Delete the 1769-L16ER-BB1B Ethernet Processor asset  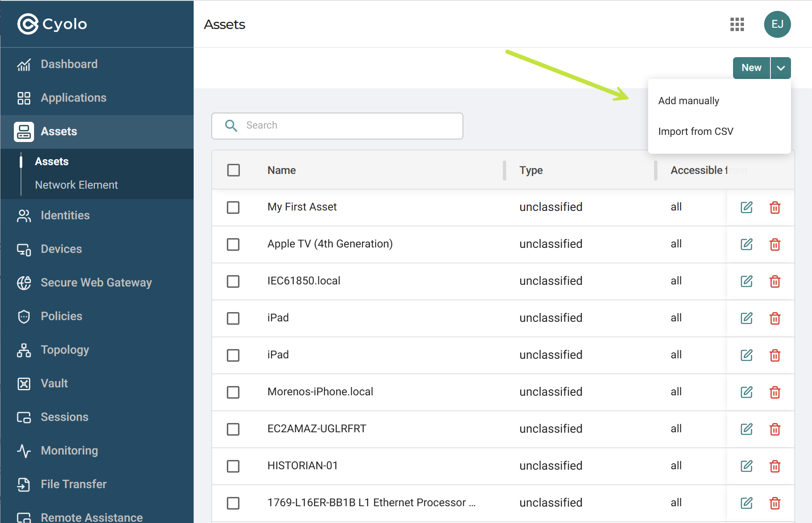775,503
